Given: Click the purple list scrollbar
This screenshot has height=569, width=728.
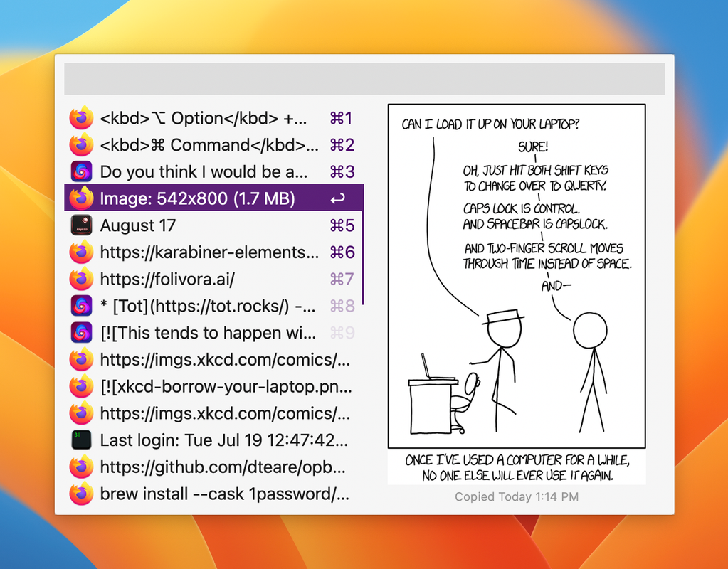Looking at the screenshot, I should pos(363,258).
